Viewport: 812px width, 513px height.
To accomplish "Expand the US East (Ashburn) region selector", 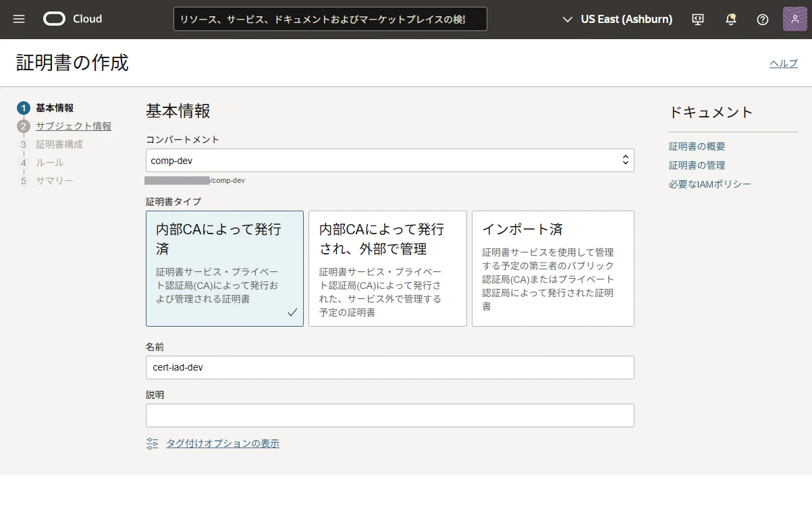I will point(618,19).
